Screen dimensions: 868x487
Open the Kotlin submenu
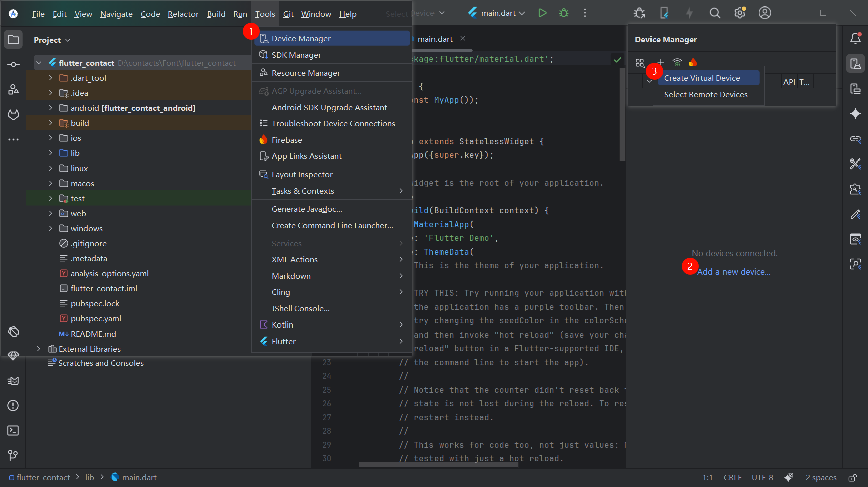332,324
